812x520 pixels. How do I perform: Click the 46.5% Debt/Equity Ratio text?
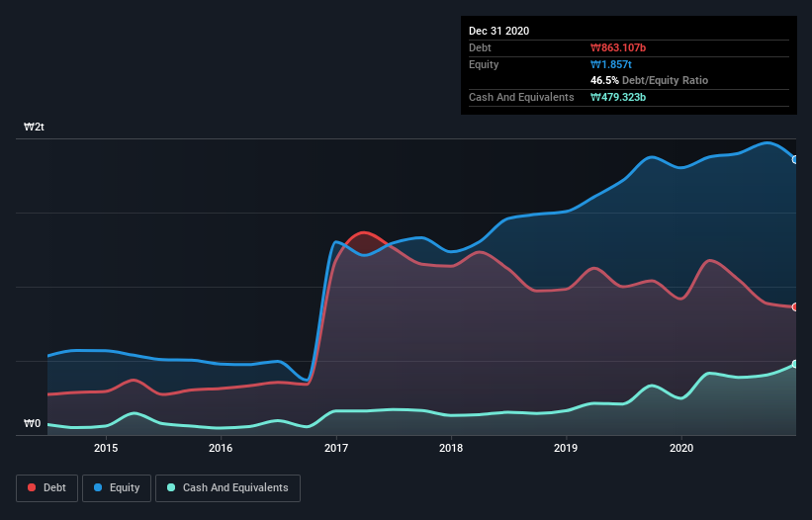point(650,80)
